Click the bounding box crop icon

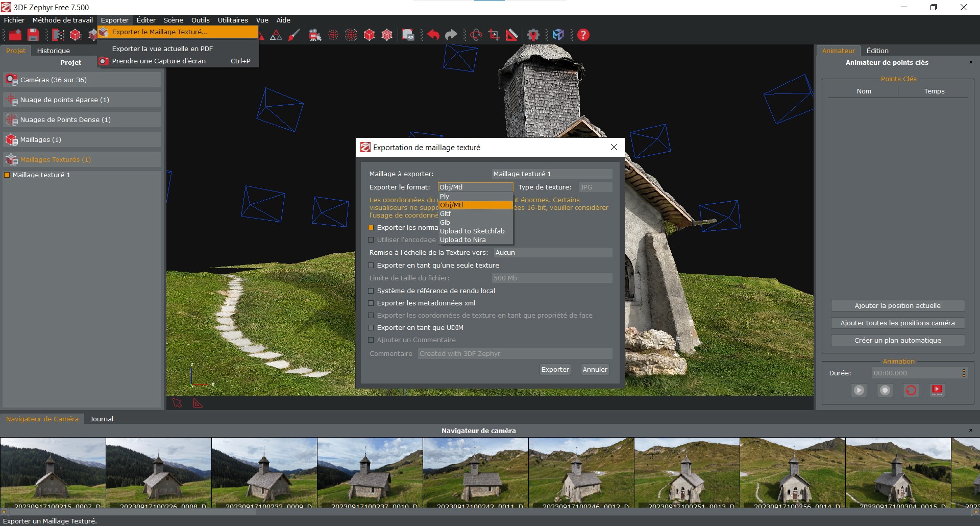tap(494, 35)
